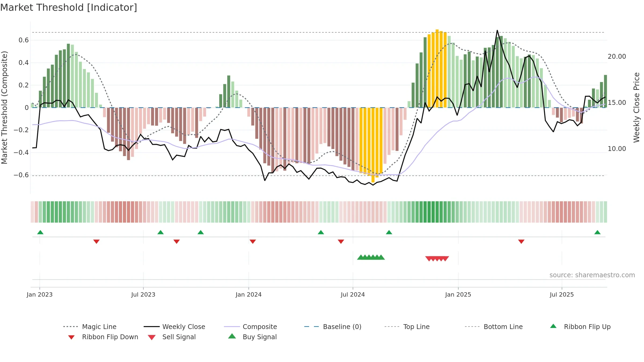Screen dimensions: 644x362
Task: Click the last ribbon flip up marker in 2025
Action: pos(597,232)
